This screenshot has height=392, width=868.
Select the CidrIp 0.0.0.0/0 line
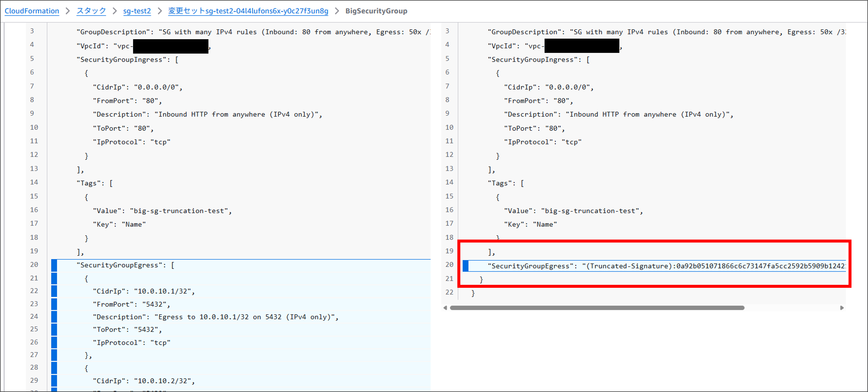coord(137,87)
